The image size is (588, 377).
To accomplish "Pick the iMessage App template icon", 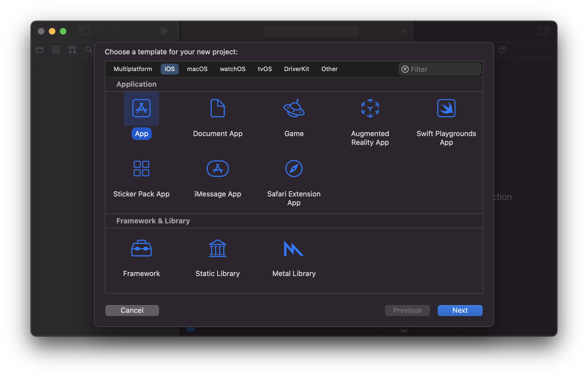I will click(x=218, y=168).
